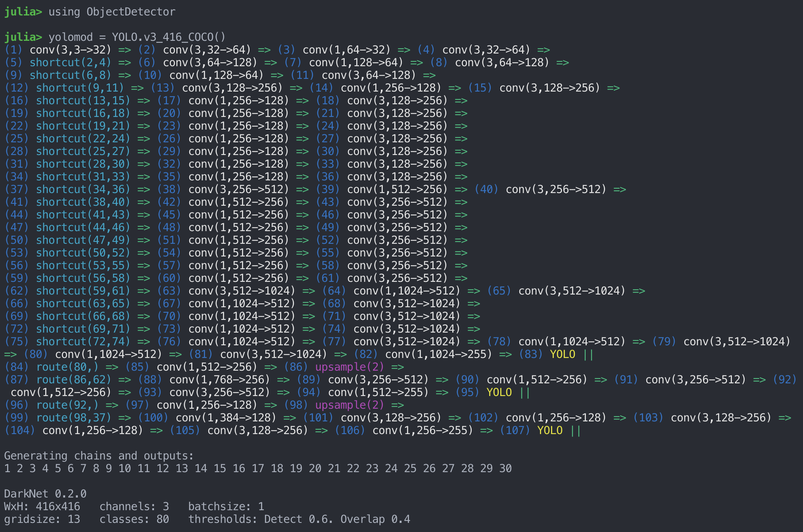Click the 'DarkNet 0.2.0' version text
Viewport: 803px width, 532px height.
45,494
